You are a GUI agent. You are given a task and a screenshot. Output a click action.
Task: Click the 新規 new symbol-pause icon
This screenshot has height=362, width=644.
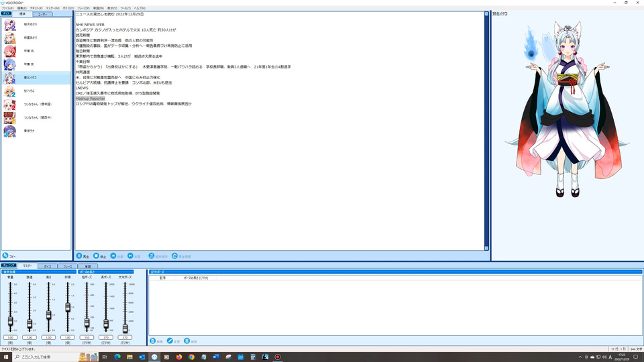click(x=153, y=341)
